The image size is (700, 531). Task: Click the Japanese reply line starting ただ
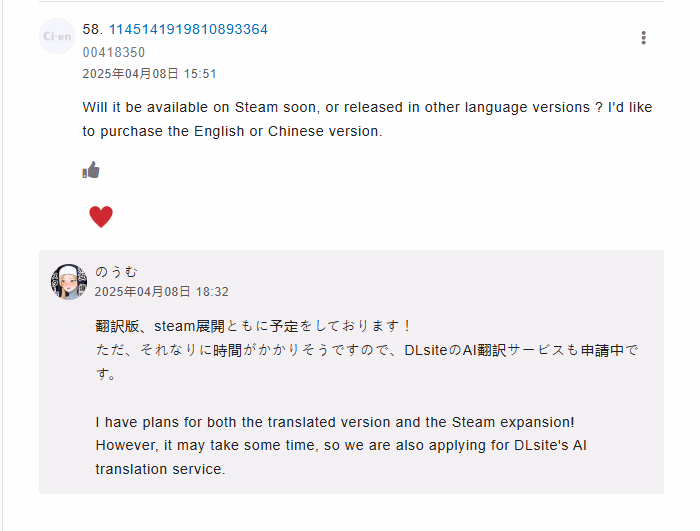366,349
